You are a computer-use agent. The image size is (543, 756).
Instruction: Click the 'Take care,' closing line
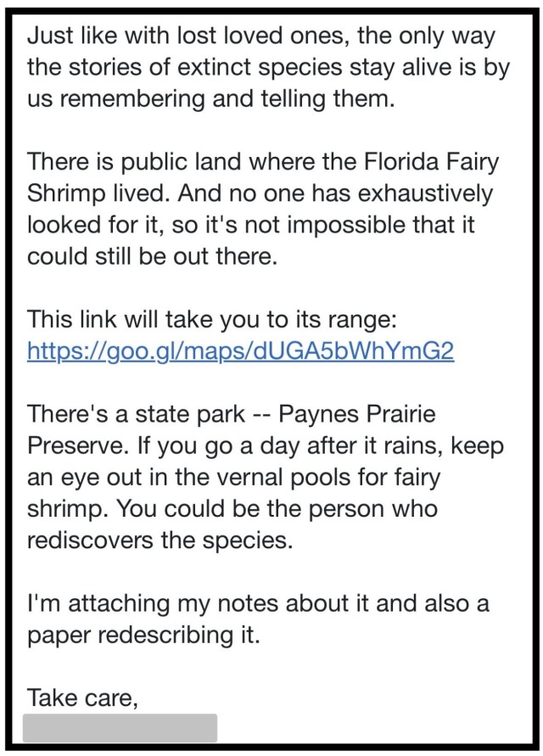pos(82,697)
